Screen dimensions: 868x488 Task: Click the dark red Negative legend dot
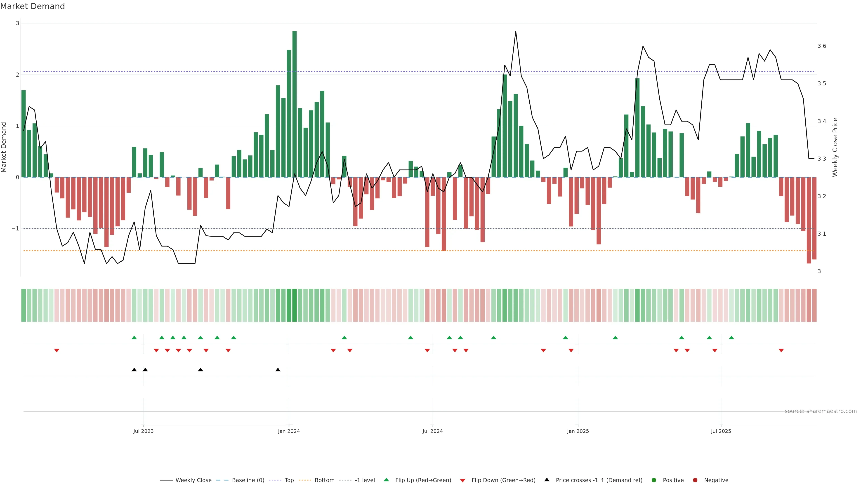pyautogui.click(x=695, y=480)
